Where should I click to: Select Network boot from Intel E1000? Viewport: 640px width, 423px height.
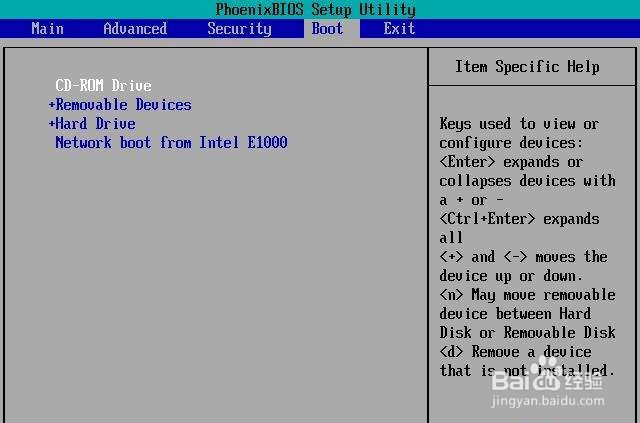[171, 142]
